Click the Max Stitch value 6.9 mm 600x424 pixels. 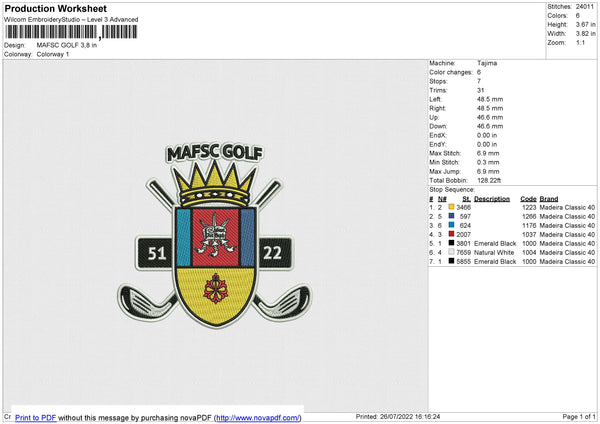[488, 153]
